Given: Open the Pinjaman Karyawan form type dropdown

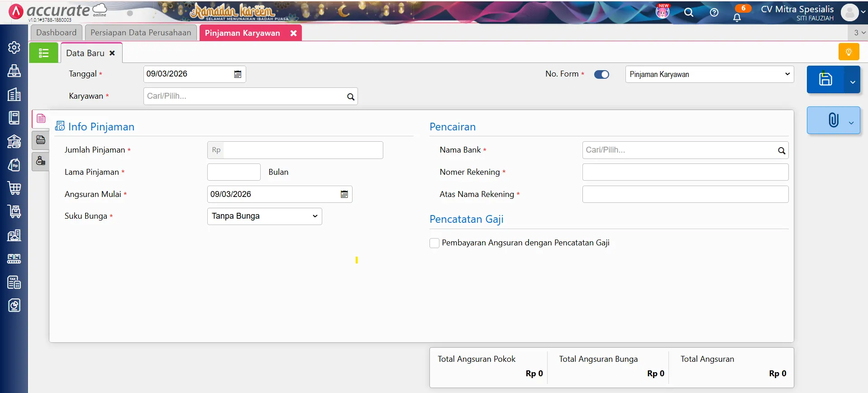Looking at the screenshot, I should [x=709, y=74].
